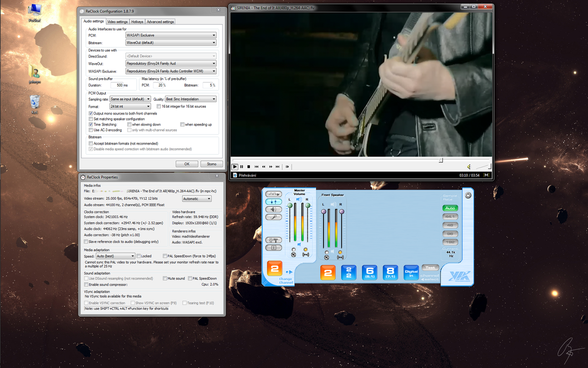Select the 6 (5.1) channel mode
This screenshot has height=368, width=588.
(370, 272)
